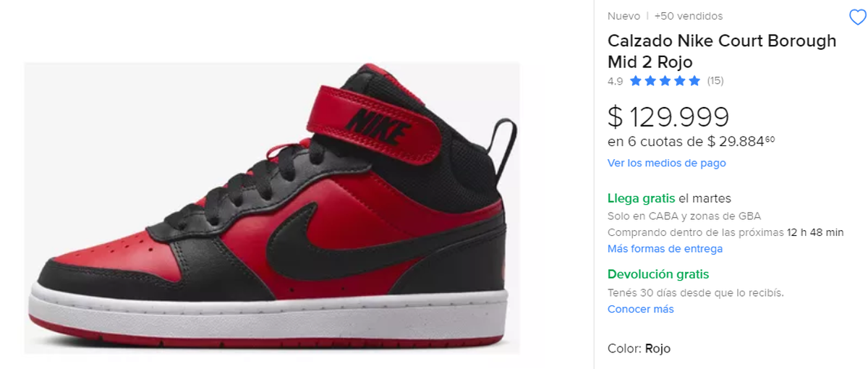Click the "+50 vendidos" label

click(x=689, y=16)
